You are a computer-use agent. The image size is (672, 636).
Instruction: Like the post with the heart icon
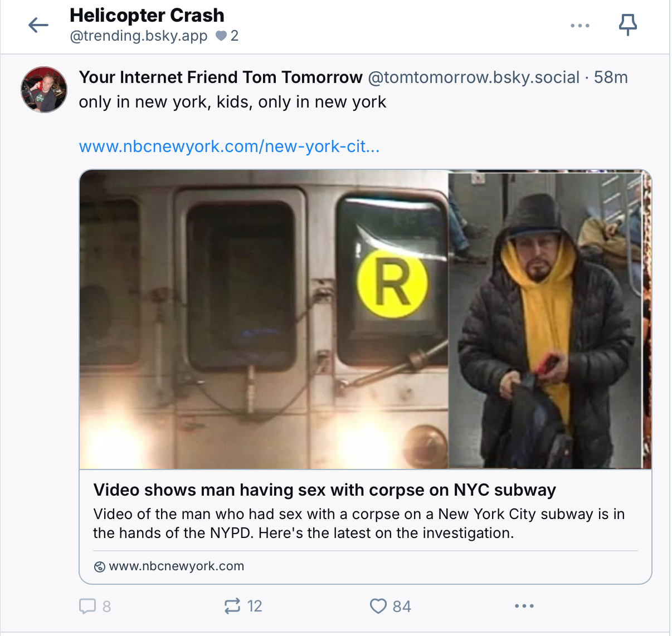pyautogui.click(x=378, y=606)
